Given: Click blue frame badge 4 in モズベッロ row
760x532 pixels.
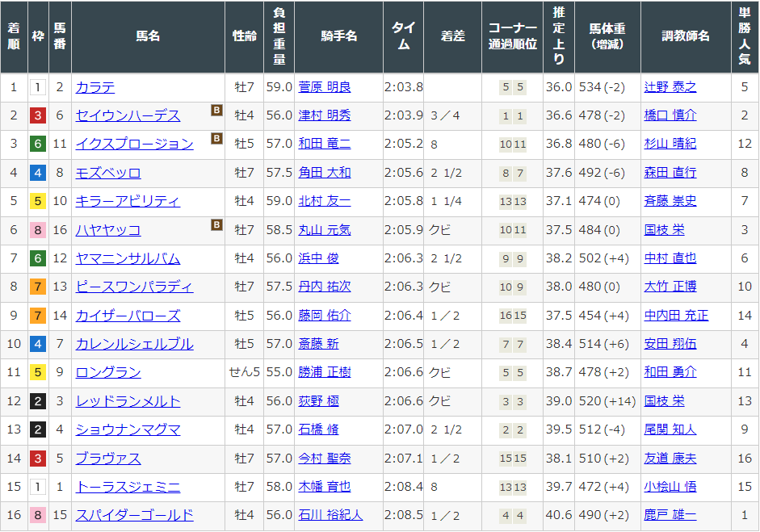Looking at the screenshot, I should point(38,173).
